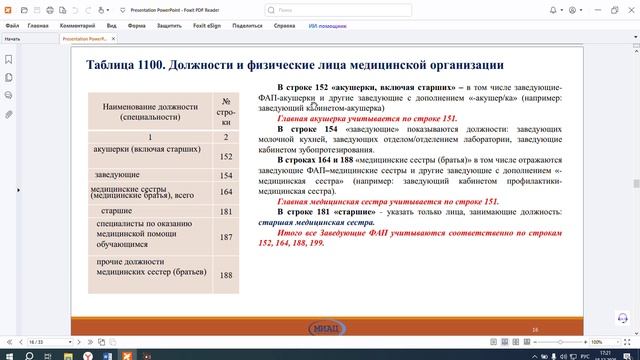Open the Главная ribbon tab
Image resolution: width=640 pixels, height=360 pixels.
point(38,26)
